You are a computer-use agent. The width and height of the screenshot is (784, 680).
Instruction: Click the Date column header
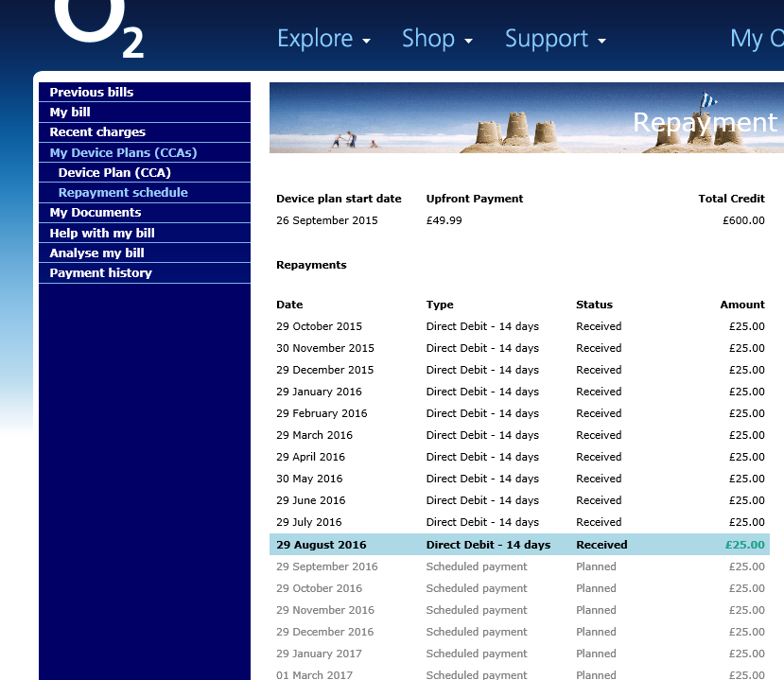(x=289, y=305)
